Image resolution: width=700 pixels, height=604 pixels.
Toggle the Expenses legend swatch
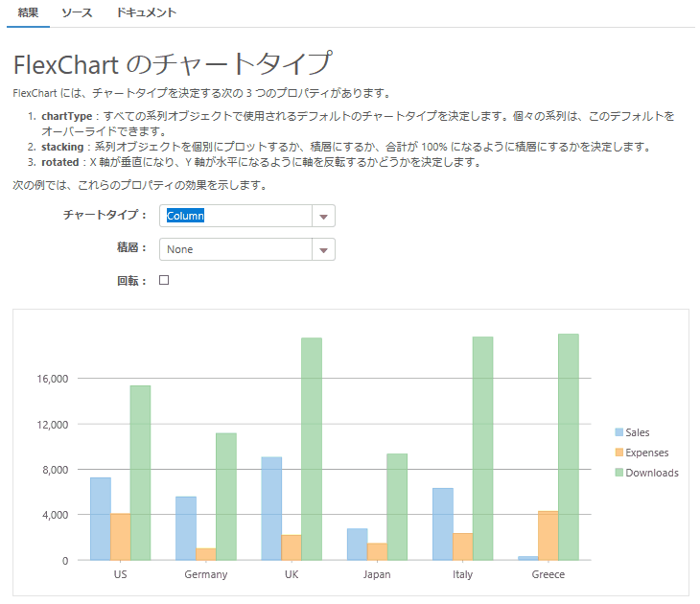click(x=618, y=453)
